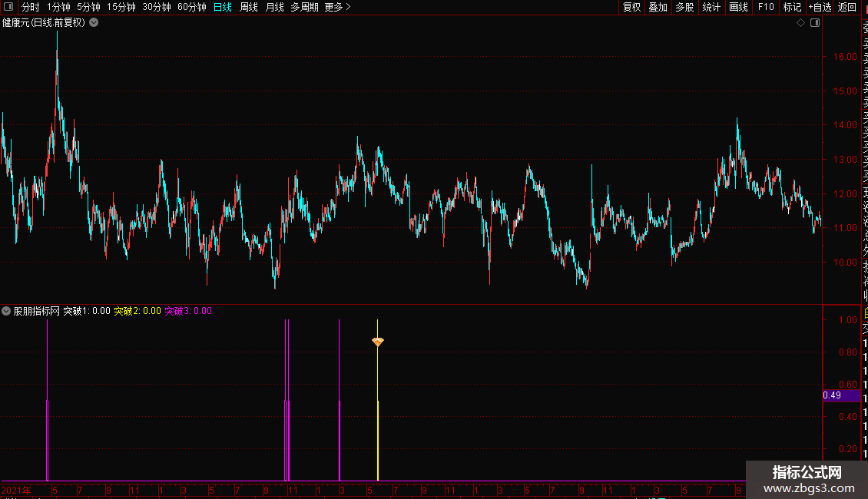The height and width of the screenshot is (499, 868).
Task: Click the 叠加 overlay button
Action: coord(658,7)
